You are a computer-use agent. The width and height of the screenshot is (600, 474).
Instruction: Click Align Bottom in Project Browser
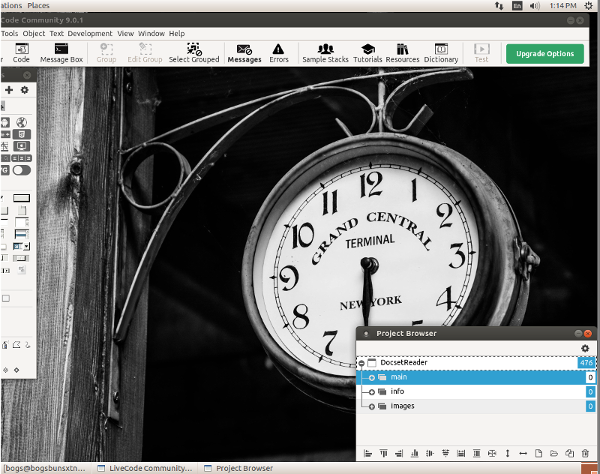click(x=414, y=453)
